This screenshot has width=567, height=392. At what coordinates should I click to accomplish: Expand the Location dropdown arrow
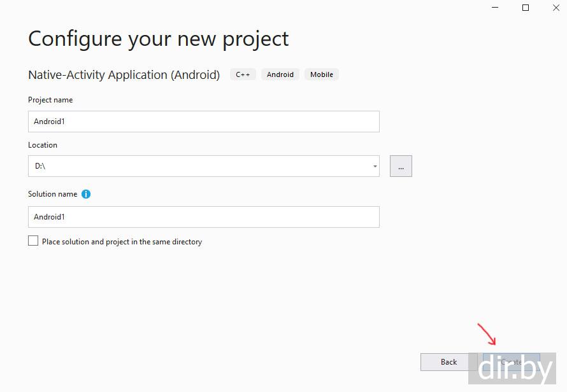375,167
